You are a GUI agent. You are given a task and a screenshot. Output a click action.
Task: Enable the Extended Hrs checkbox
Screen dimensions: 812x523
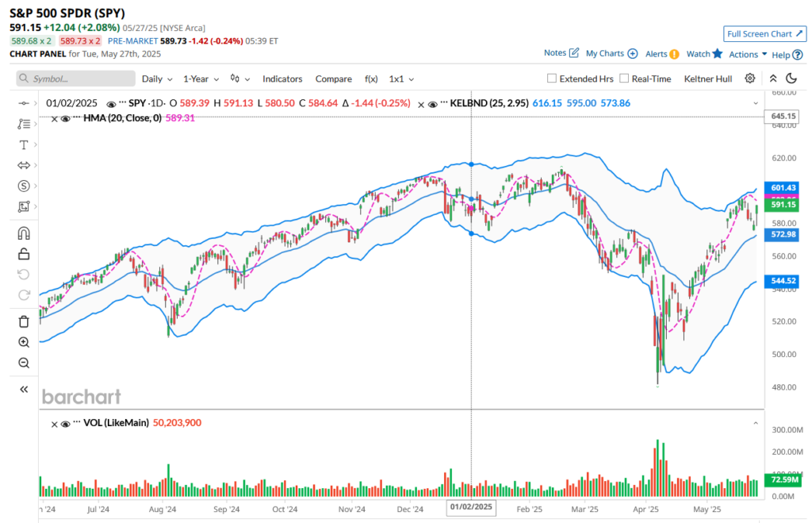(x=552, y=79)
